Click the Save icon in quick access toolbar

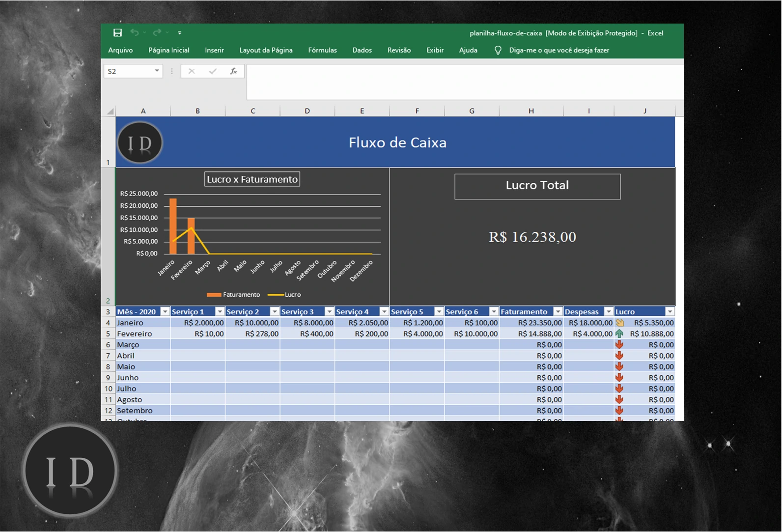point(117,33)
